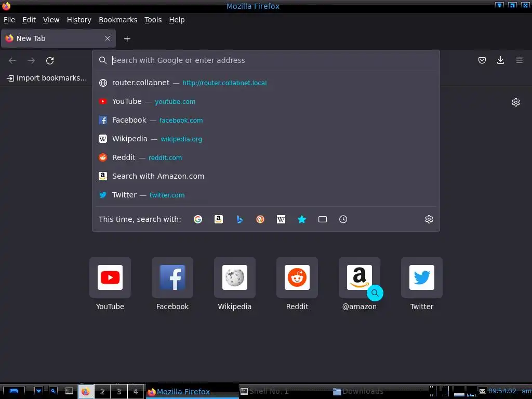Search this time with DuckDuckGo icon
This screenshot has height=399, width=532.
point(260,219)
